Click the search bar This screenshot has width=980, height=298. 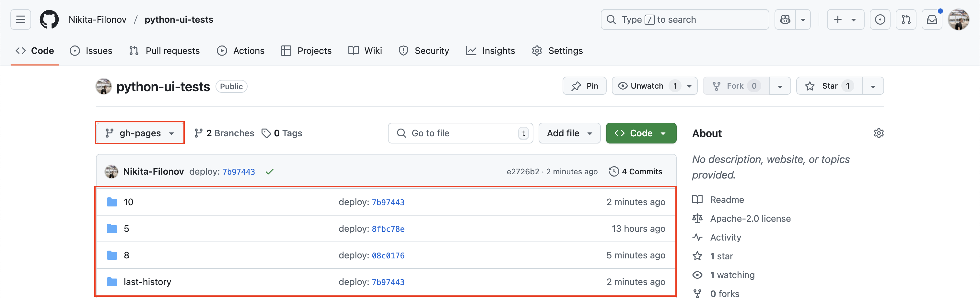pyautogui.click(x=685, y=19)
